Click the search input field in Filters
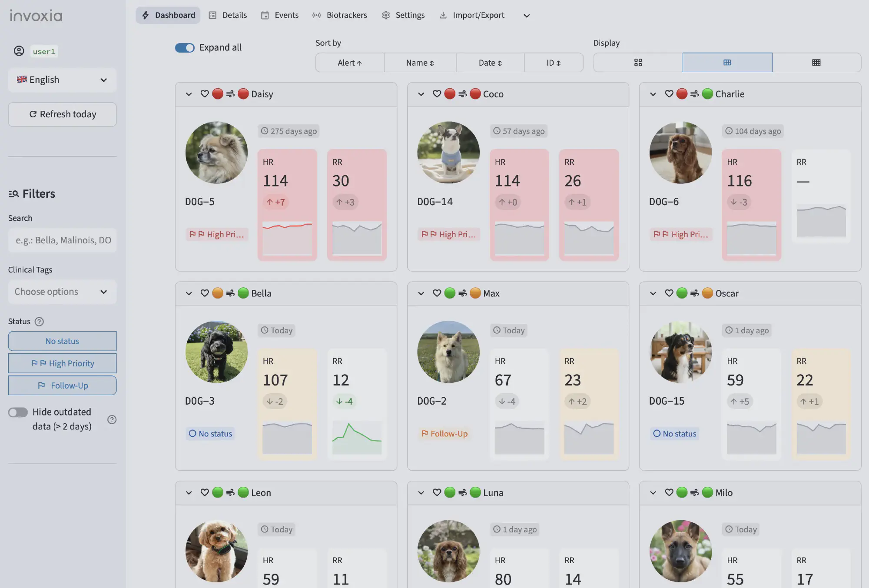869x588 pixels. point(62,240)
